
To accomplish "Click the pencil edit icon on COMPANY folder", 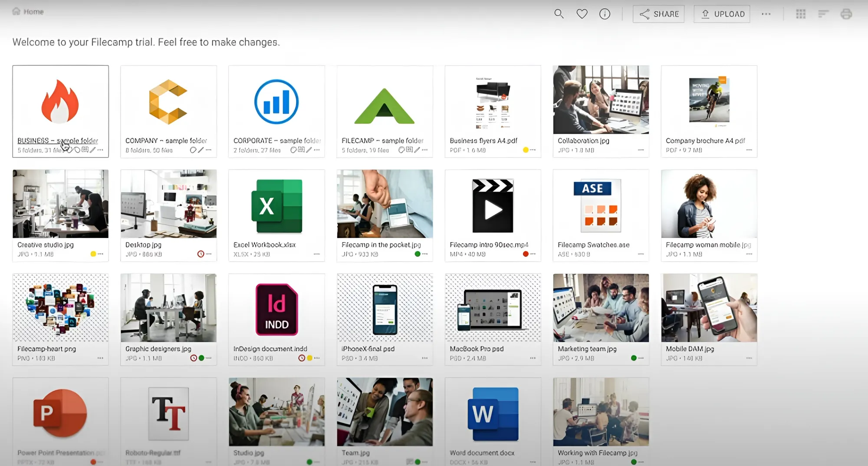I will [201, 150].
